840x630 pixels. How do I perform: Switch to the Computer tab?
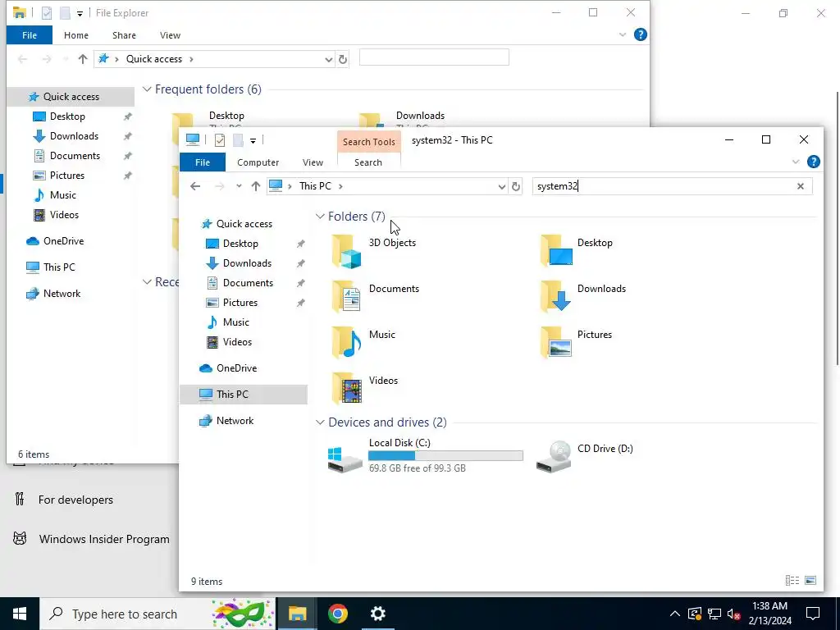pyautogui.click(x=258, y=162)
